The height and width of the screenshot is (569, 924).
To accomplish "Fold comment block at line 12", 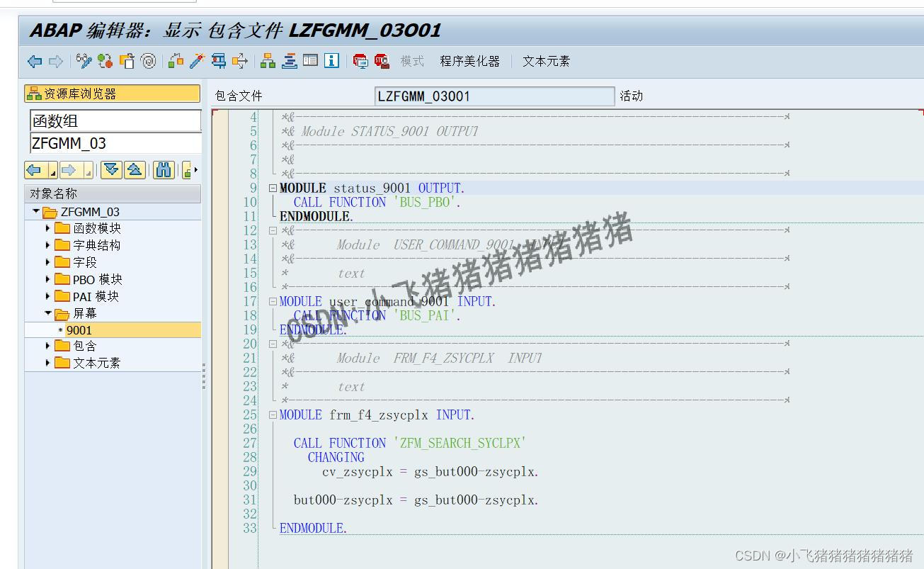I will [x=273, y=231].
